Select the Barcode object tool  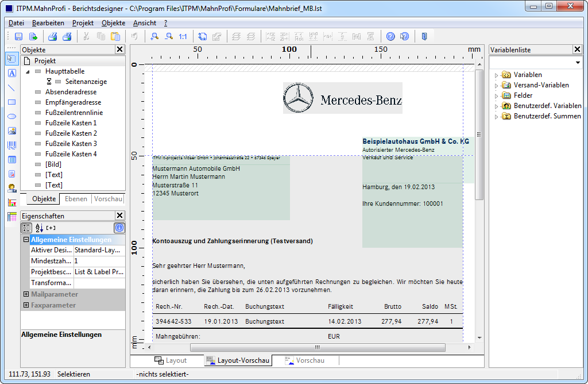tap(12, 145)
